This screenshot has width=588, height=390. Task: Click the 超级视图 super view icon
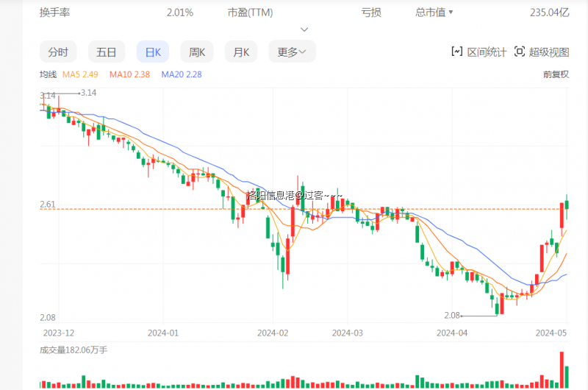coord(520,52)
